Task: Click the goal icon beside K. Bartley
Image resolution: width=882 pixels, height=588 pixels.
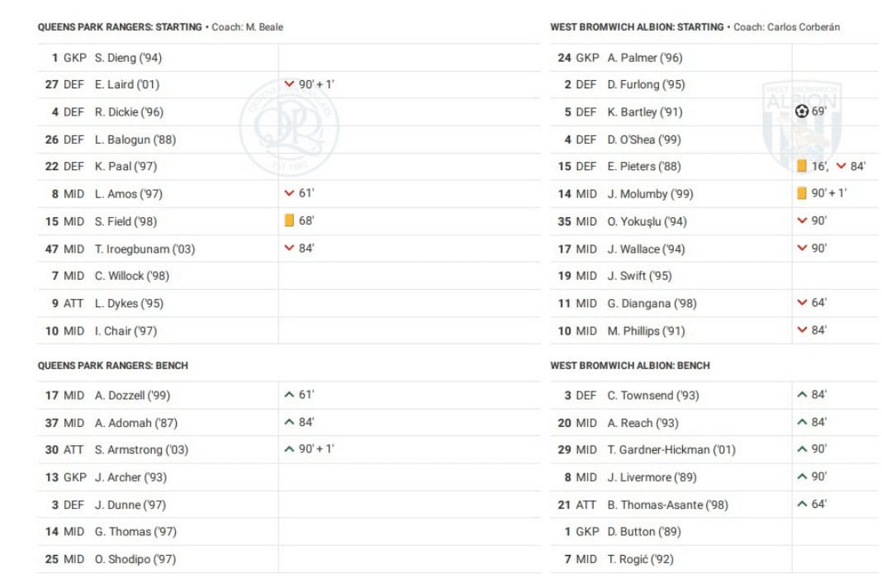Action: coord(802,111)
